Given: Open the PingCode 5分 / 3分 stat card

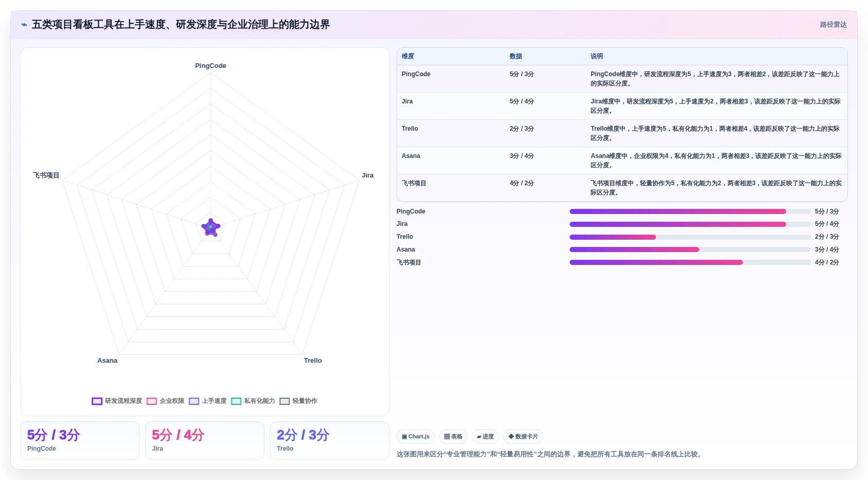Looking at the screenshot, I should pyautogui.click(x=80, y=441).
